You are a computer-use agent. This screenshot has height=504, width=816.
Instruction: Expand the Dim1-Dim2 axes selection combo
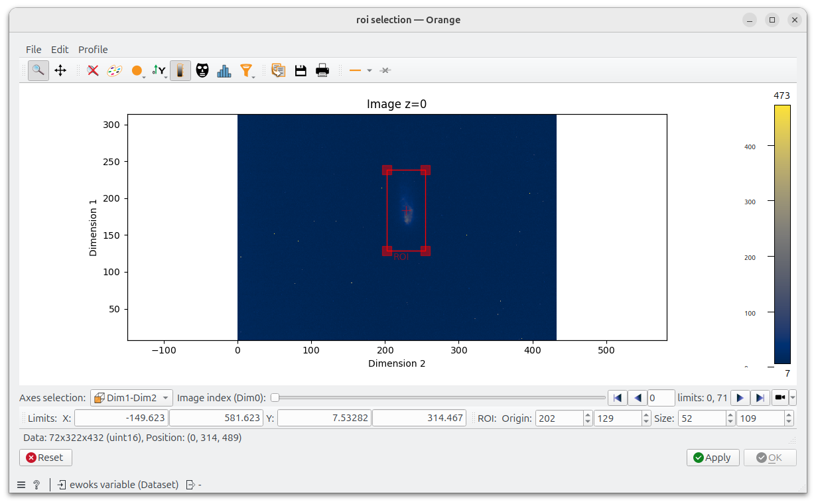(x=131, y=398)
